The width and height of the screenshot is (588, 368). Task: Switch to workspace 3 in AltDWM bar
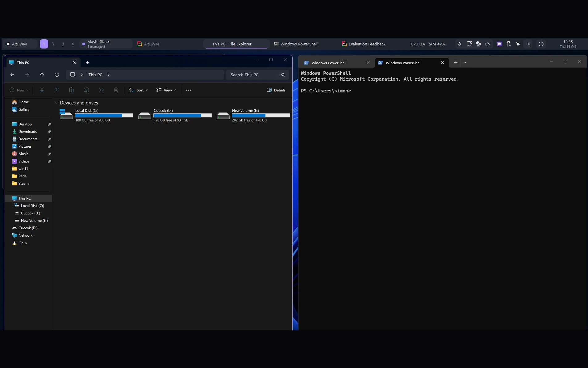63,44
